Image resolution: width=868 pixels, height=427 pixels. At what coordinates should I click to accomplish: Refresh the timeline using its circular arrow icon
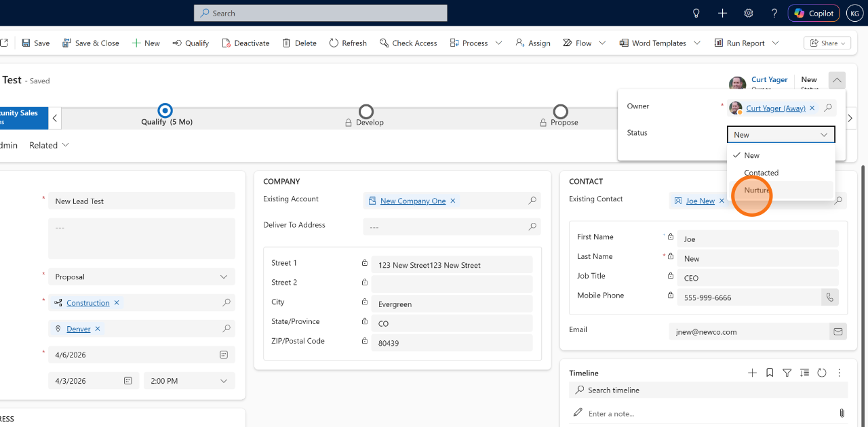pos(822,373)
